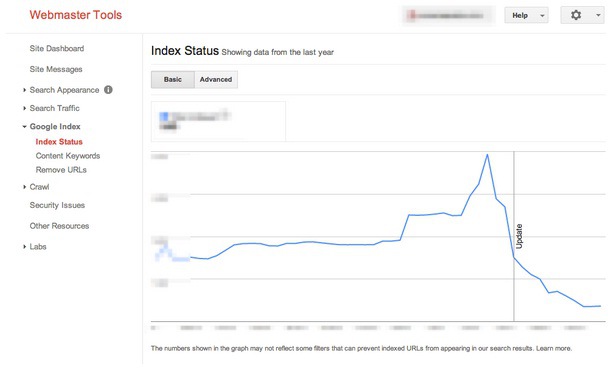
Task: Collapse the Google Index section
Action: click(24, 127)
